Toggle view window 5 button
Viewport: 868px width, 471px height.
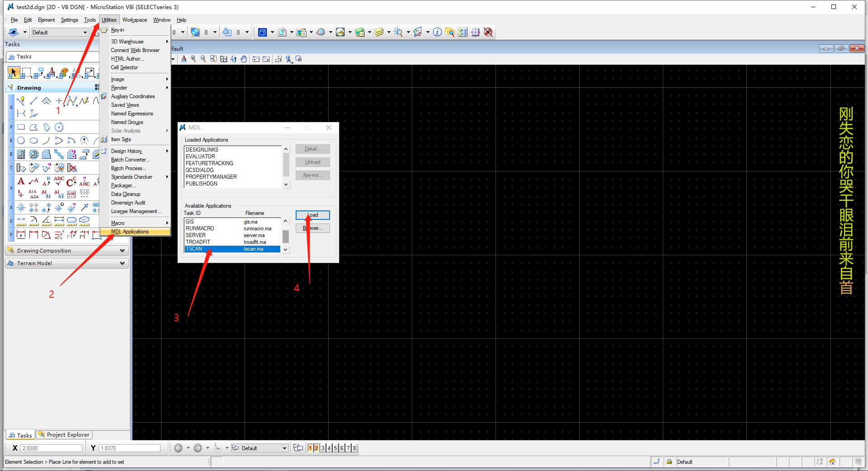pyautogui.click(x=335, y=448)
